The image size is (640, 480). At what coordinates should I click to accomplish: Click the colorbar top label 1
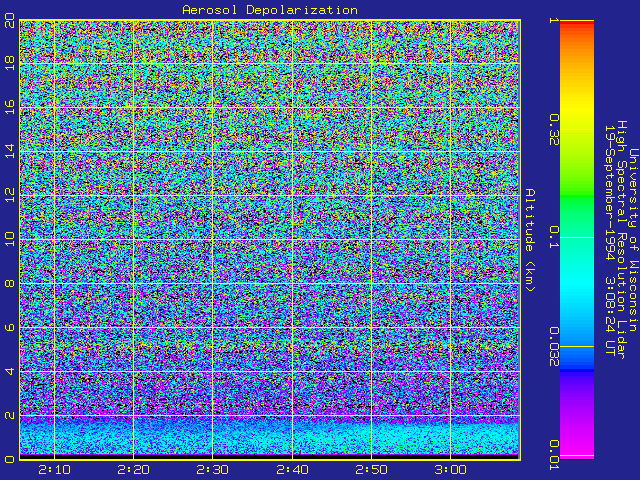(553, 20)
